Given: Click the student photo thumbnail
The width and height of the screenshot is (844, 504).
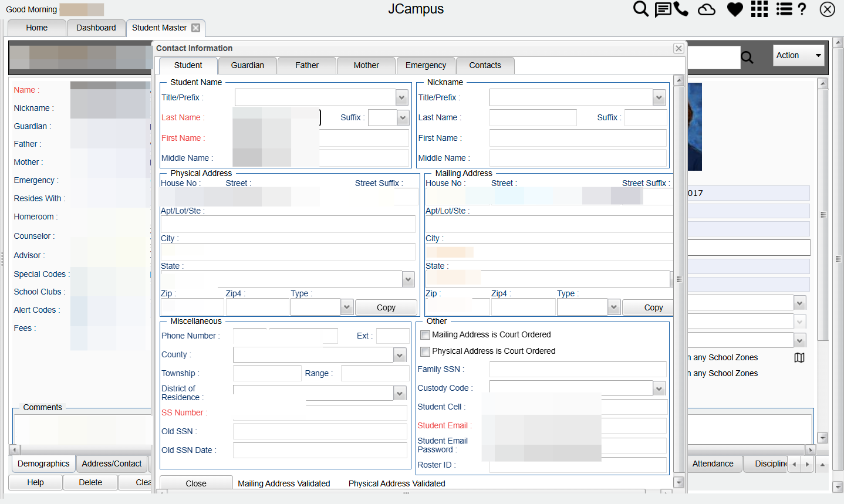Looking at the screenshot, I should pos(694,127).
